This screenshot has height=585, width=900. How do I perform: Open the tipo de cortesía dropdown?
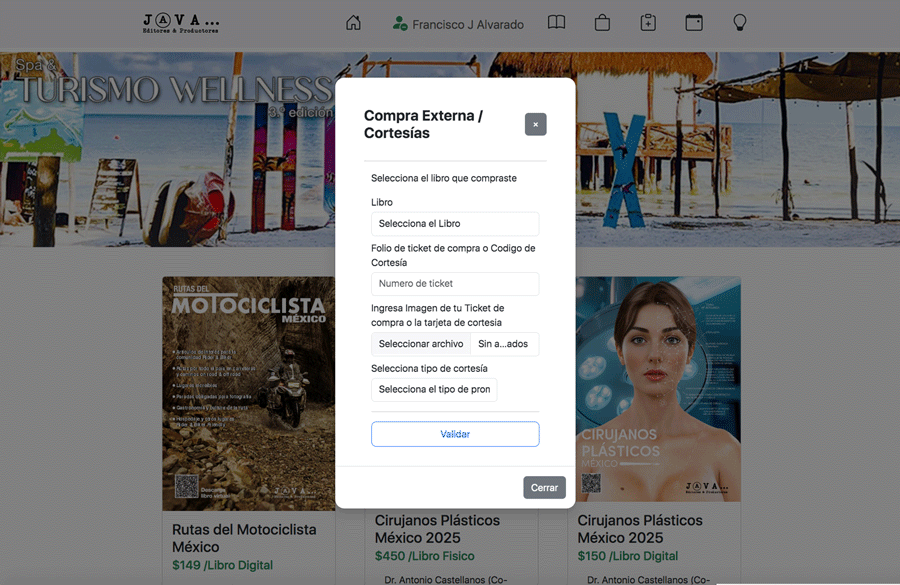point(434,389)
